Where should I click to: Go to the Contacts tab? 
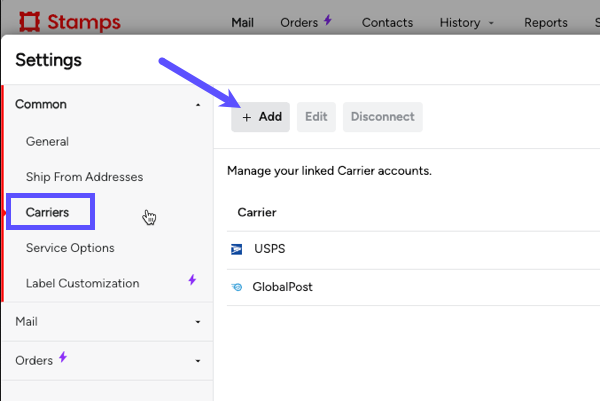[387, 23]
